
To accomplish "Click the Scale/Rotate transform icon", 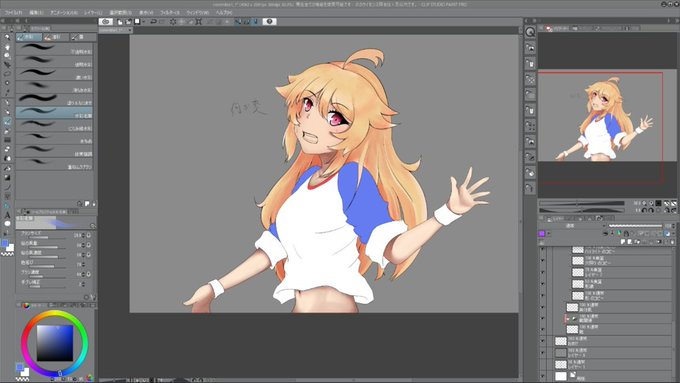I will (x=198, y=22).
